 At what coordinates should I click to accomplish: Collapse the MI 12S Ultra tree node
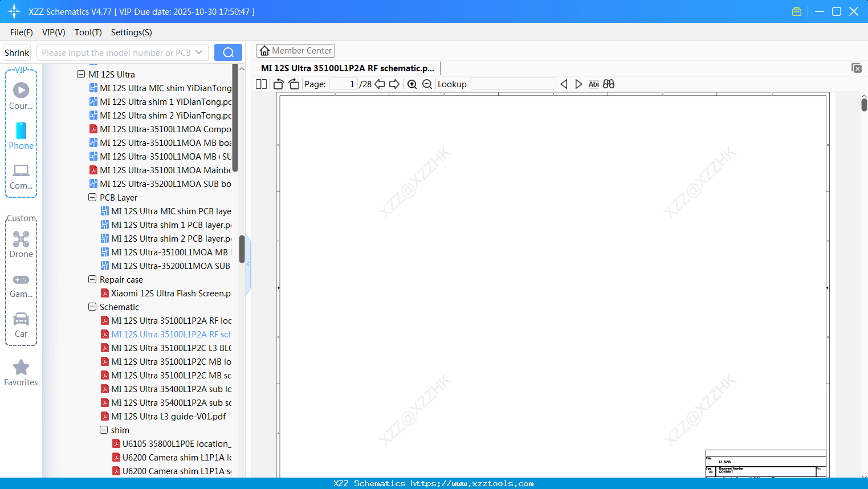81,75
